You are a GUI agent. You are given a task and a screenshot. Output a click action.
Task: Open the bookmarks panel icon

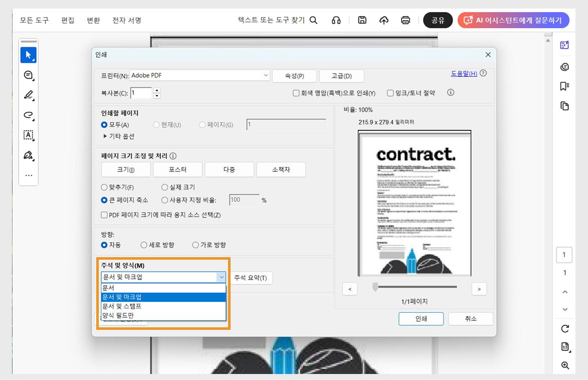564,86
